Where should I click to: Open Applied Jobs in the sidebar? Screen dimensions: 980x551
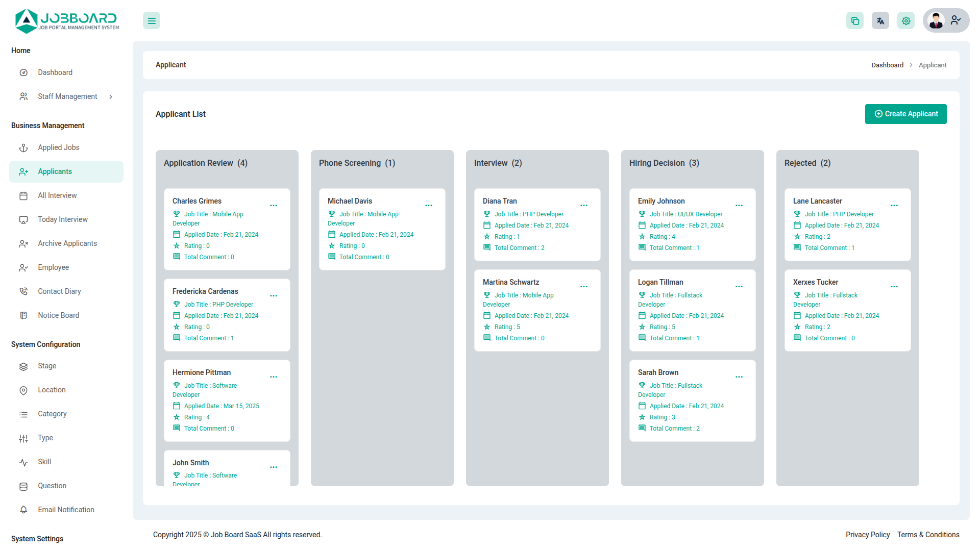pyautogui.click(x=59, y=147)
